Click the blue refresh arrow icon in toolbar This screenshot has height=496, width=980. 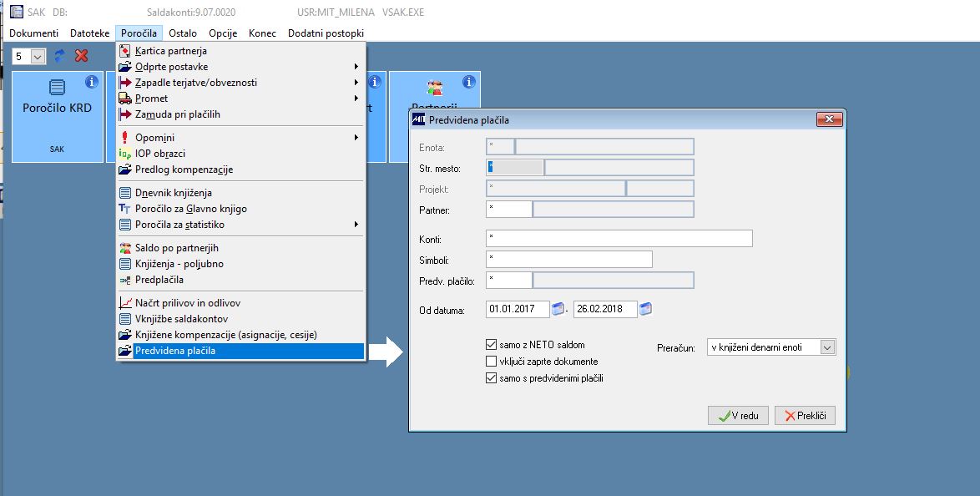(60, 56)
